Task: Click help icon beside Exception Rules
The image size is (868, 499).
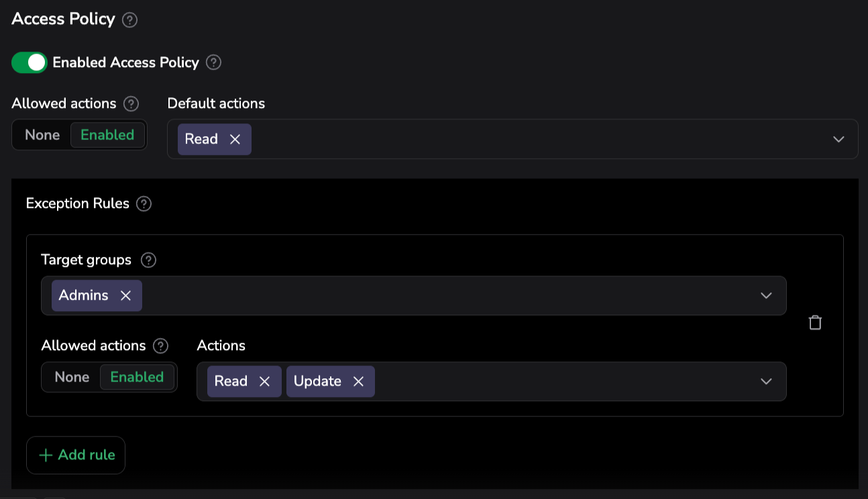Action: (x=144, y=204)
